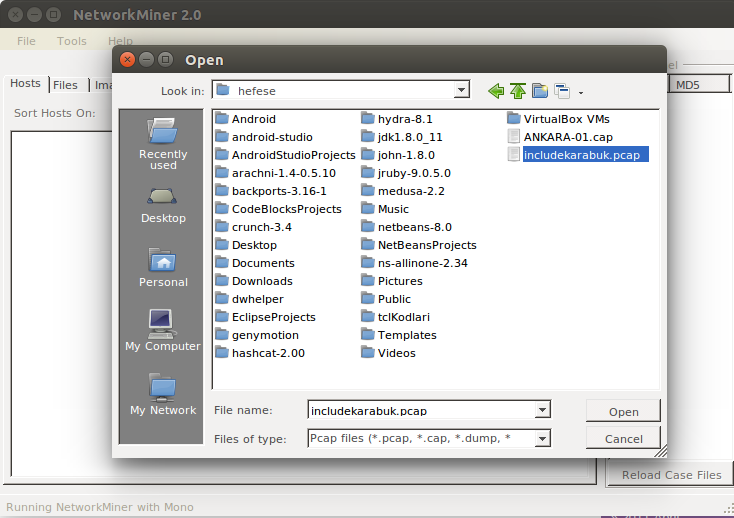Open the view mode menu icon

562,90
